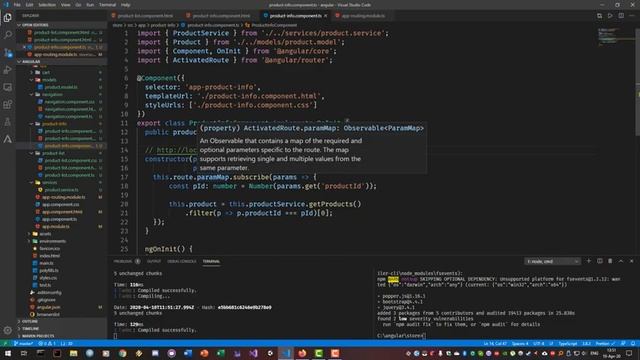Click the feedback icon in status bar
Viewport: 640px width, 360px height.
pos(623,344)
